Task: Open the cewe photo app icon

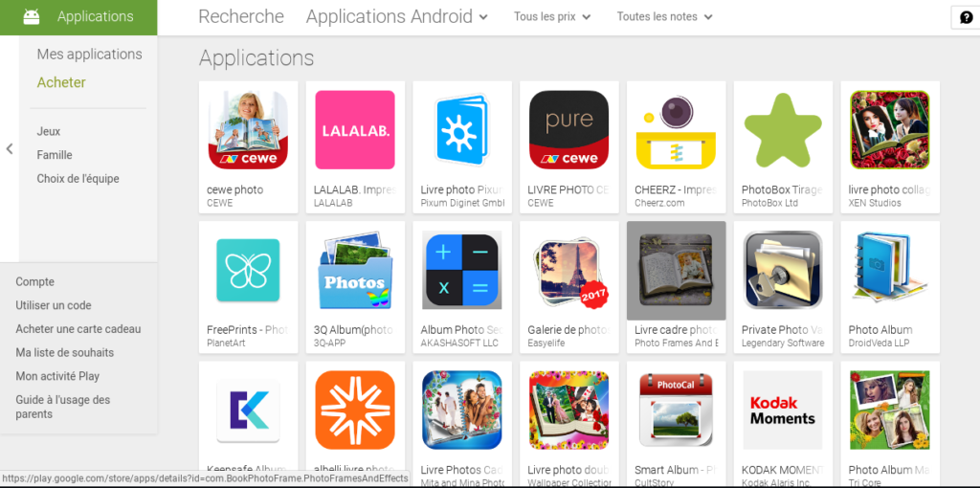Action: (x=248, y=130)
